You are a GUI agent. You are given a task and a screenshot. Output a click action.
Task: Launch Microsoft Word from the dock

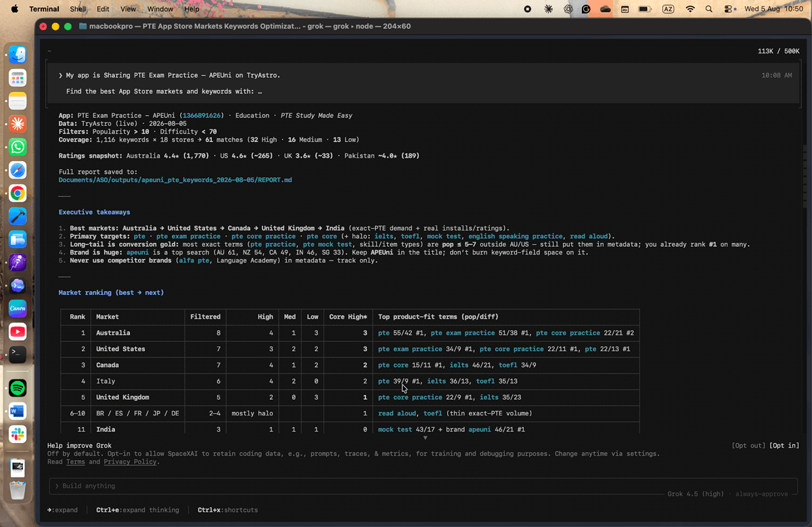click(18, 411)
